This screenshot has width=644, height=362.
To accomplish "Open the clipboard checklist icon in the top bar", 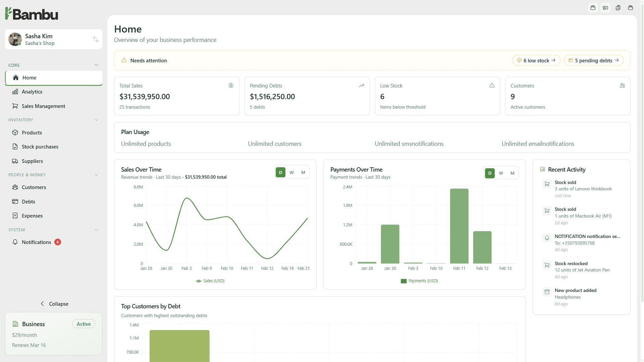I will coord(618,7).
